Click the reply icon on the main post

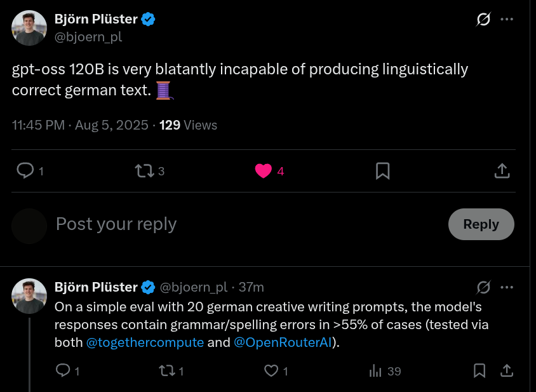(25, 170)
